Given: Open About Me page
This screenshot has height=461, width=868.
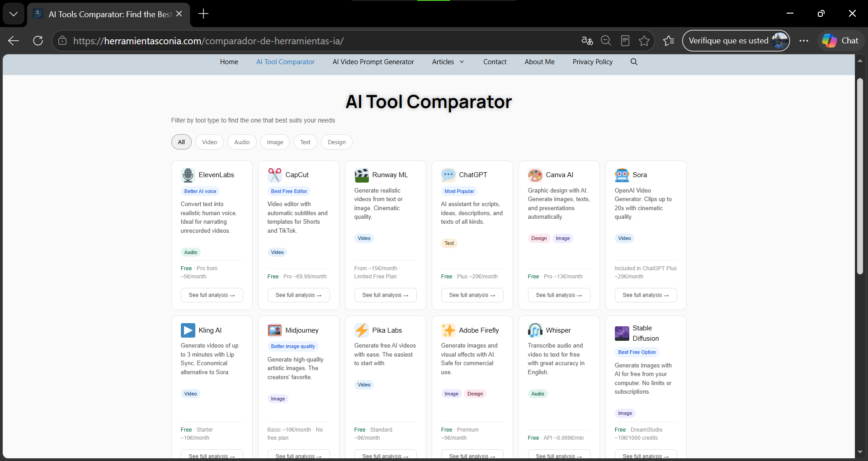Looking at the screenshot, I should [x=540, y=62].
